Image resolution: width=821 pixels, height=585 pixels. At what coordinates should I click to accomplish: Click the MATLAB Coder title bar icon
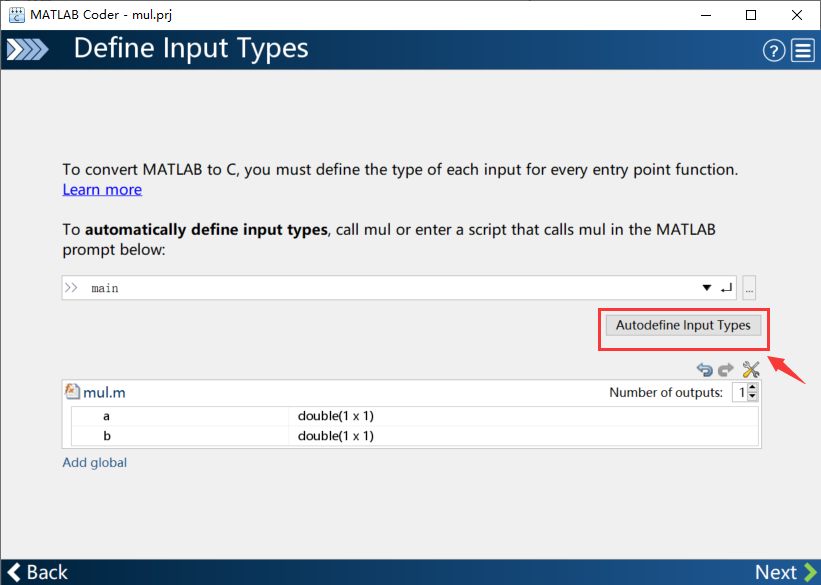(x=17, y=15)
